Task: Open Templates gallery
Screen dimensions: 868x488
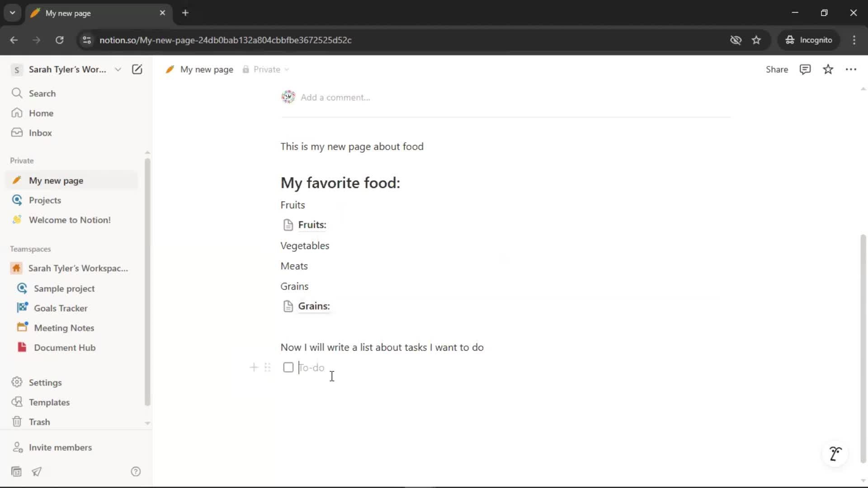Action: point(72,402)
